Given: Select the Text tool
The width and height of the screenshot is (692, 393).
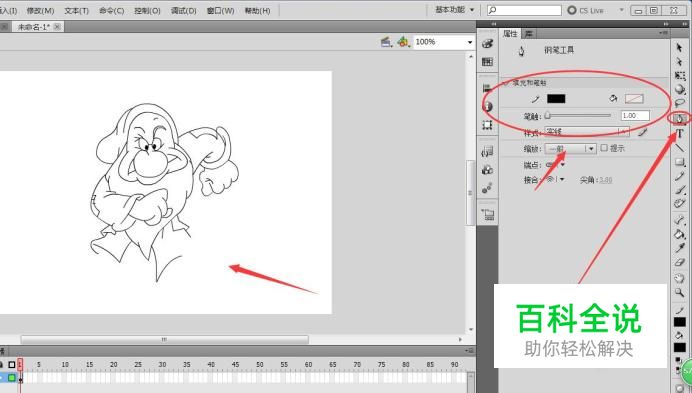Looking at the screenshot, I should tap(680, 134).
